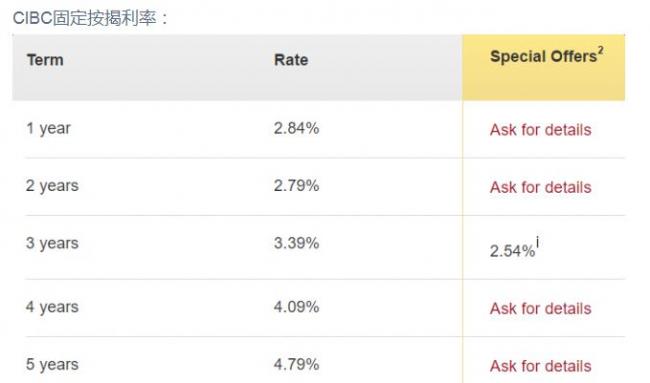Click the 2.79% rate value

point(296,185)
